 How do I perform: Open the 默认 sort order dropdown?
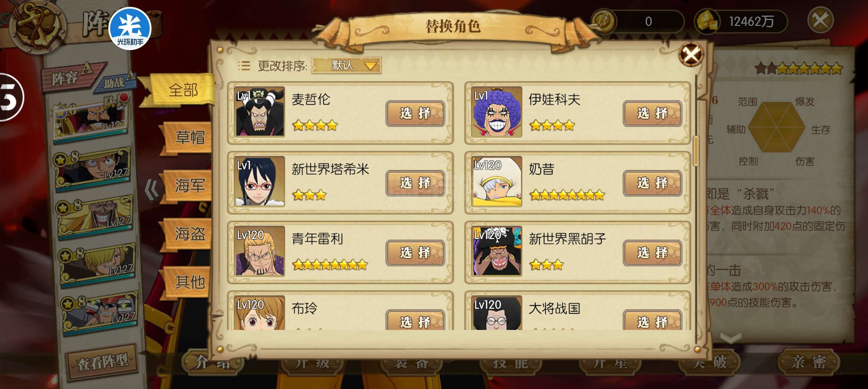346,66
